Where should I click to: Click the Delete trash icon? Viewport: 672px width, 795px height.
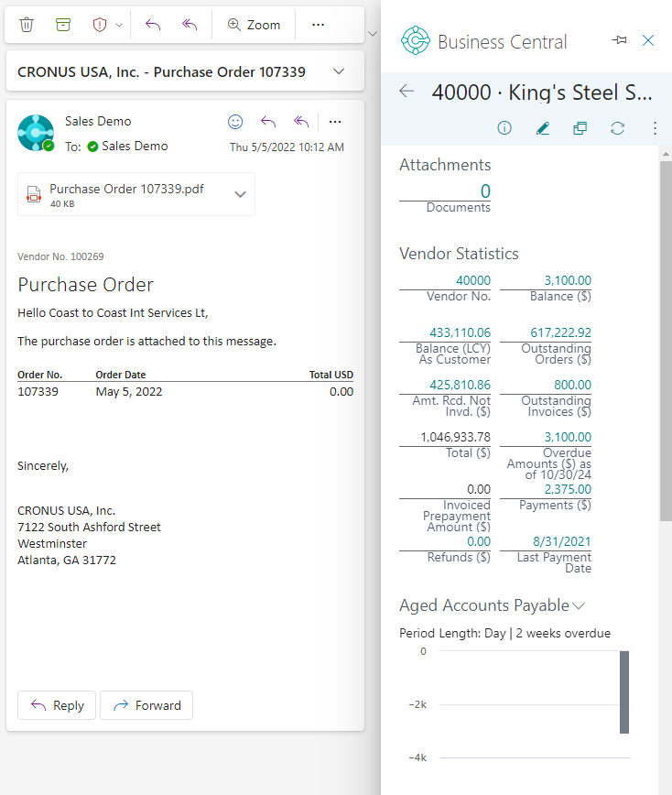(x=27, y=25)
